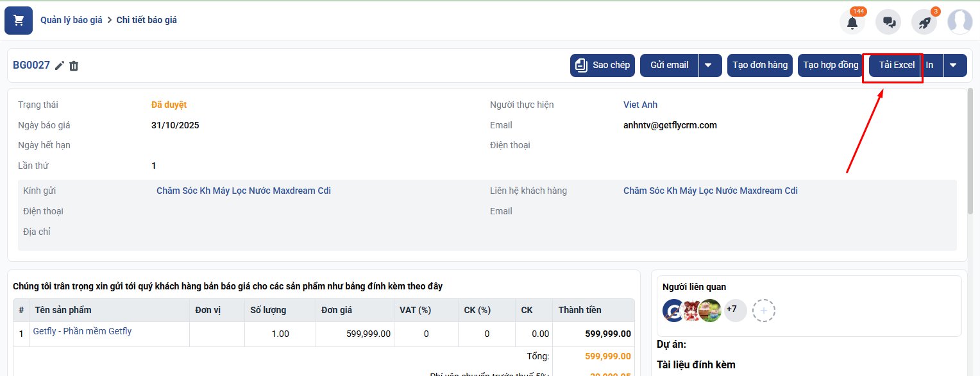Go to Quản lý báo giá breadcrumb
Screen dimensions: 980x376
pyautogui.click(x=71, y=20)
